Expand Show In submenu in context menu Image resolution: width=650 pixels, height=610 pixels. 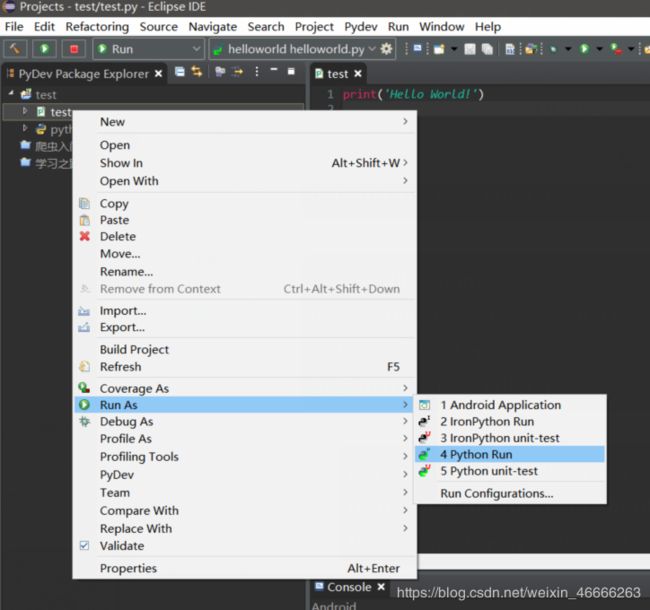245,163
